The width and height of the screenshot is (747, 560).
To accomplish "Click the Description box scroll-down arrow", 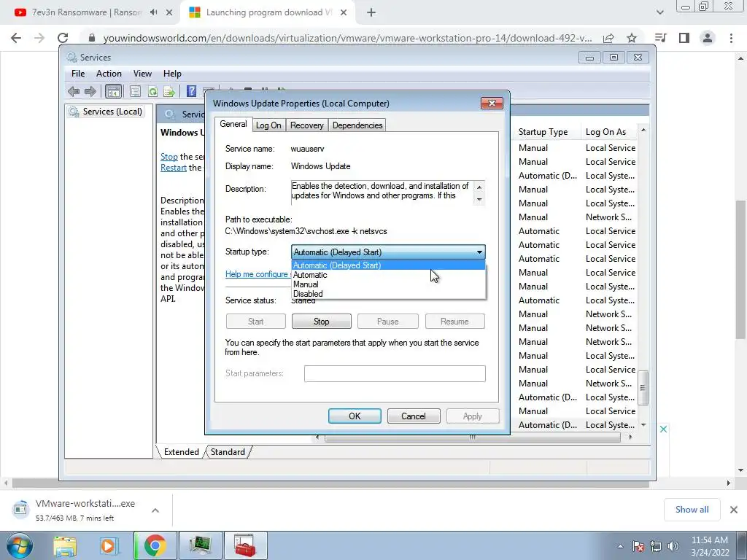I will [479, 200].
